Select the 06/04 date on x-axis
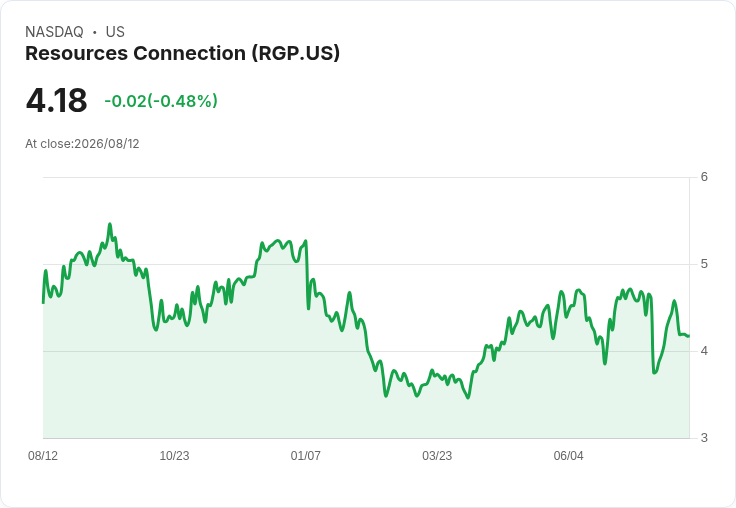 [568, 456]
